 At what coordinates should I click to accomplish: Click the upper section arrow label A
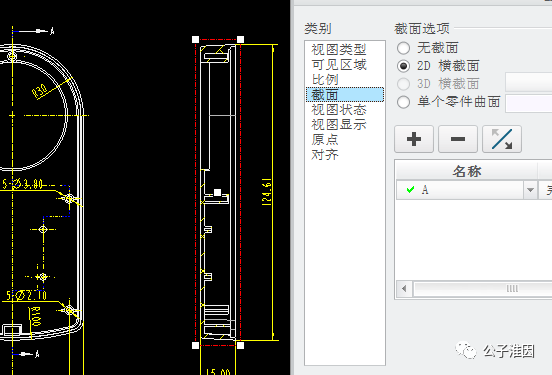tap(52, 31)
